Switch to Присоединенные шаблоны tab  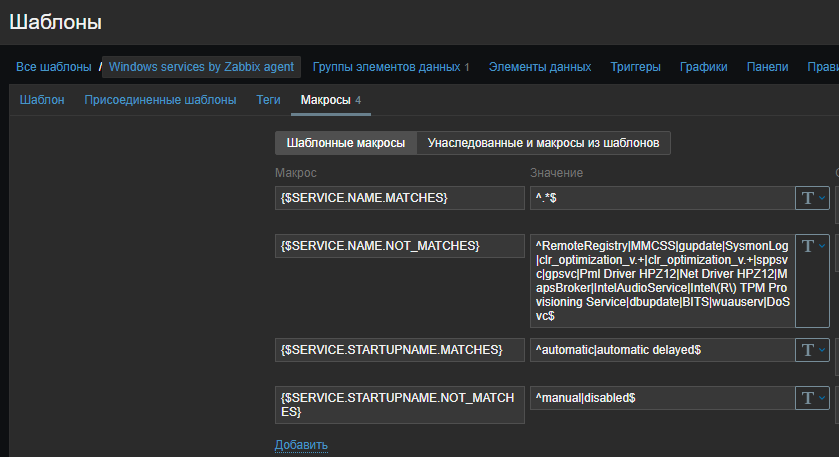(160, 99)
